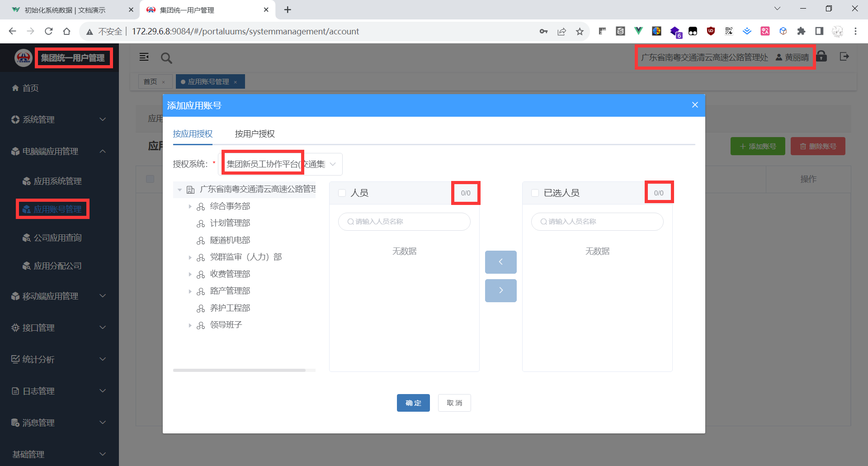Click the red 删除账号 button
The width and height of the screenshot is (868, 466).
click(x=818, y=146)
